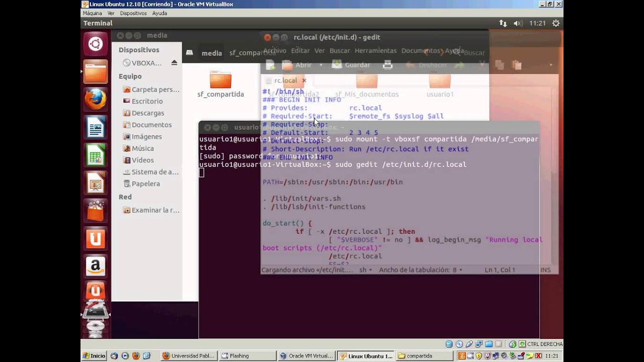Click Windows Inicio start button

94,356
